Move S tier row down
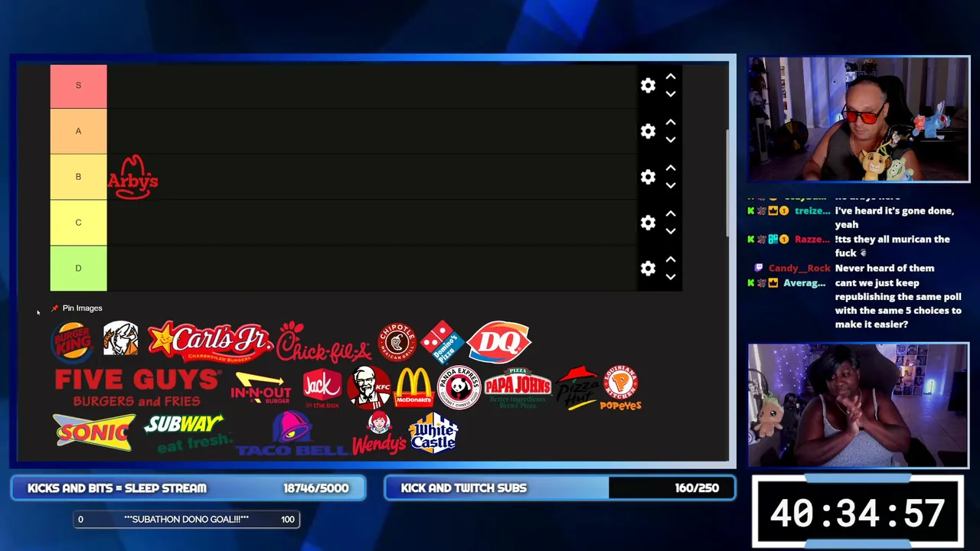980x551 pixels. tap(671, 94)
